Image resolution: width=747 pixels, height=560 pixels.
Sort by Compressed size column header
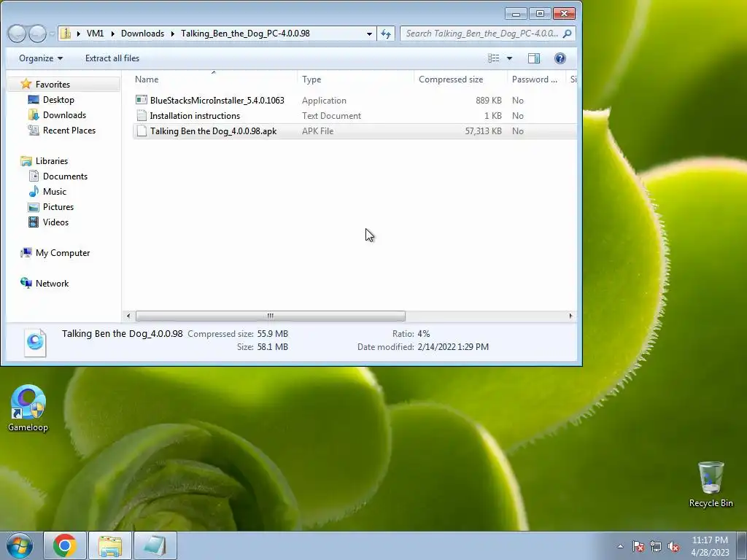click(x=461, y=79)
